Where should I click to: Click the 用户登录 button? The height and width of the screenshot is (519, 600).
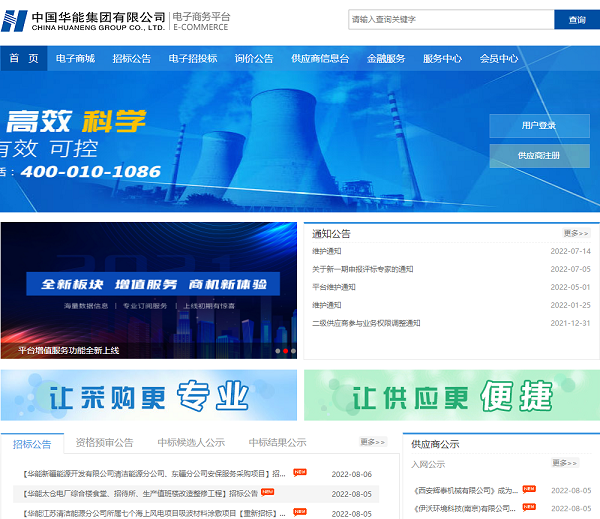coord(539,126)
